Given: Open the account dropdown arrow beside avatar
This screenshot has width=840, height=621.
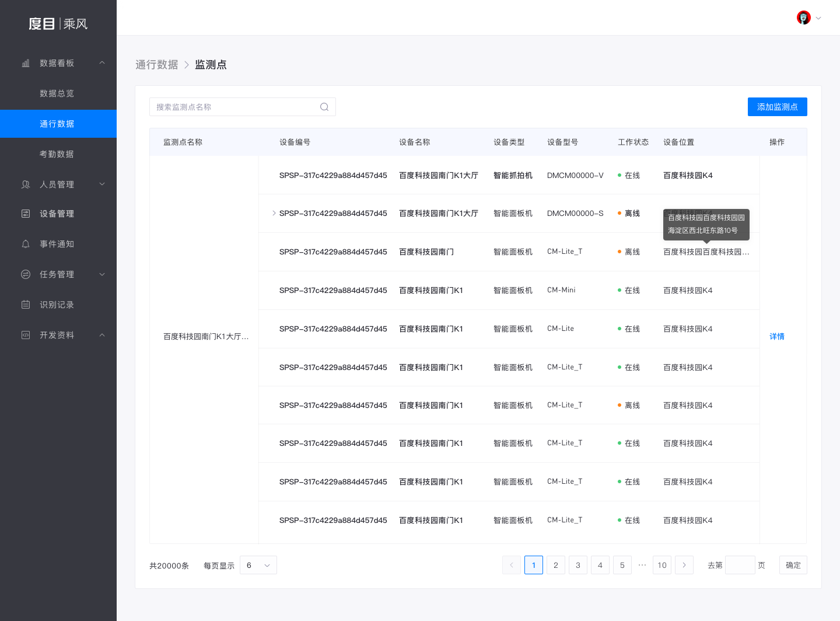Looking at the screenshot, I should pyautogui.click(x=818, y=18).
